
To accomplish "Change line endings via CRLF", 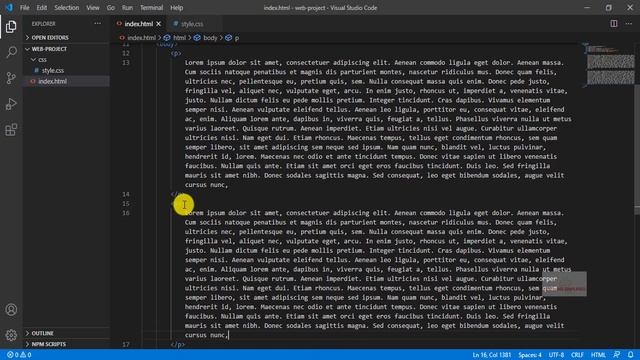I will click(577, 355).
